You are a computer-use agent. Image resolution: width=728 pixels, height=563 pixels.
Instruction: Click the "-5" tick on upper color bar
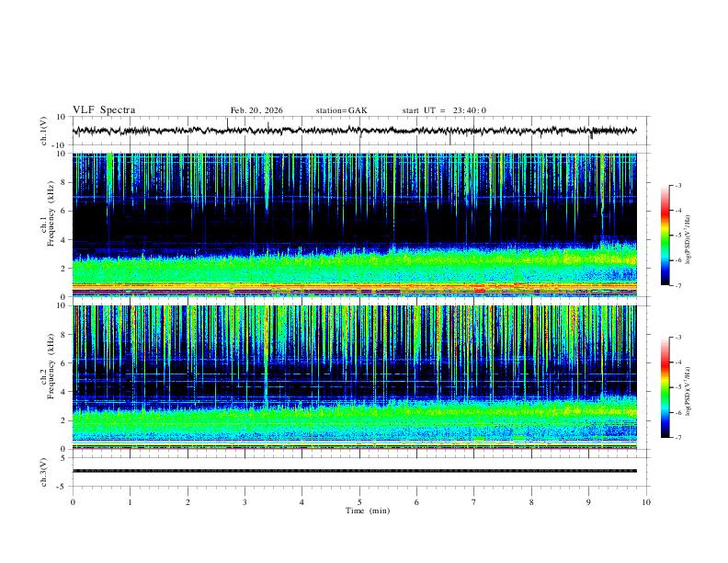click(x=678, y=236)
